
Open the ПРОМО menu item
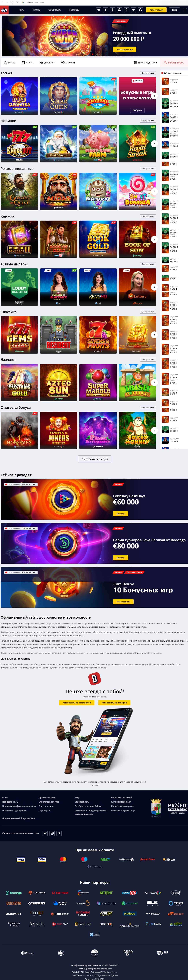pos(36,10)
